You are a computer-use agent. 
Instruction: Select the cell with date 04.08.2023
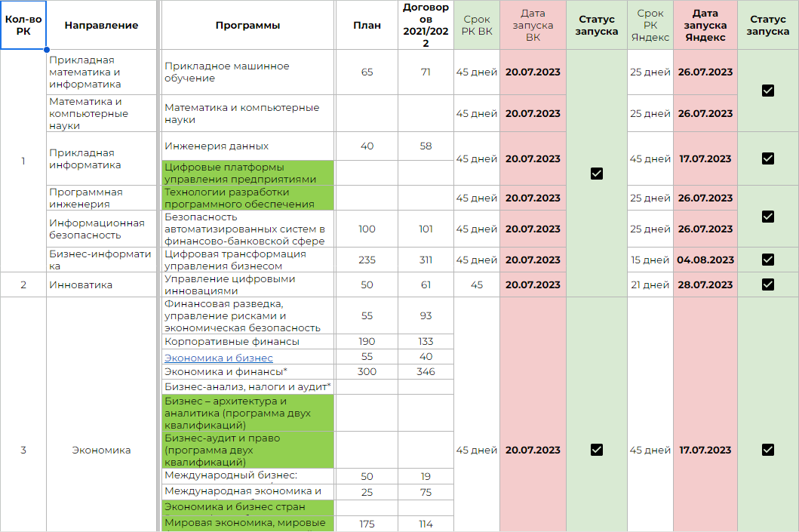coord(705,260)
